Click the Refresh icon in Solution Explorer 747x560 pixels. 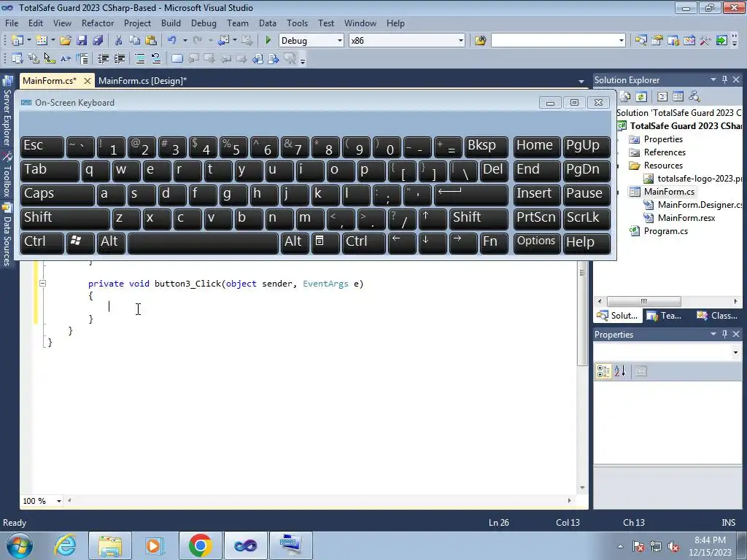point(641,97)
